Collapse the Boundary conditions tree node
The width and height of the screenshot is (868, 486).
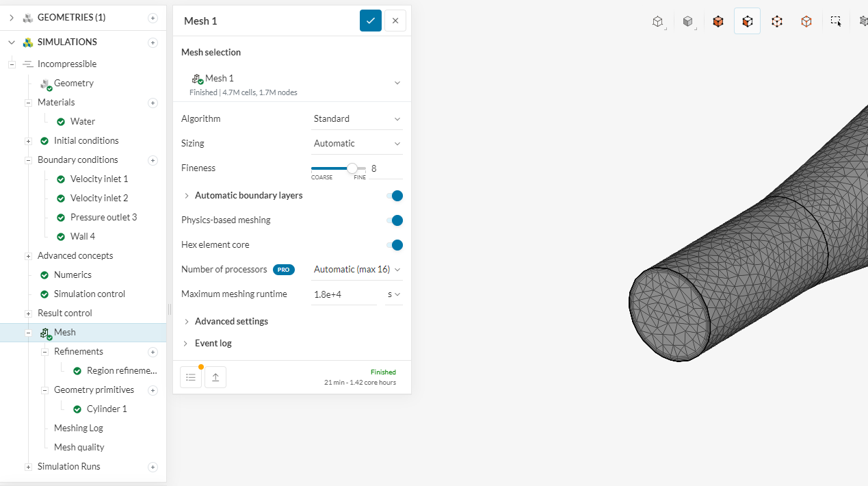[29, 159]
